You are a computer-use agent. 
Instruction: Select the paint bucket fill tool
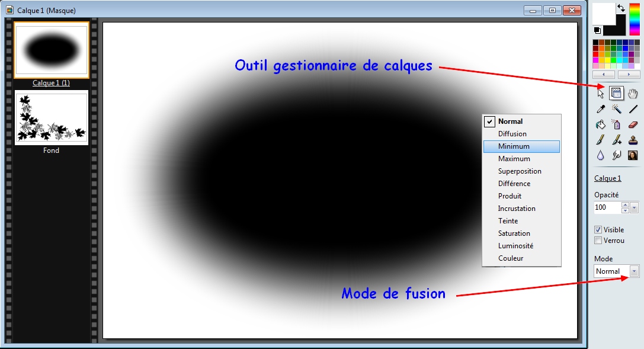(x=601, y=124)
